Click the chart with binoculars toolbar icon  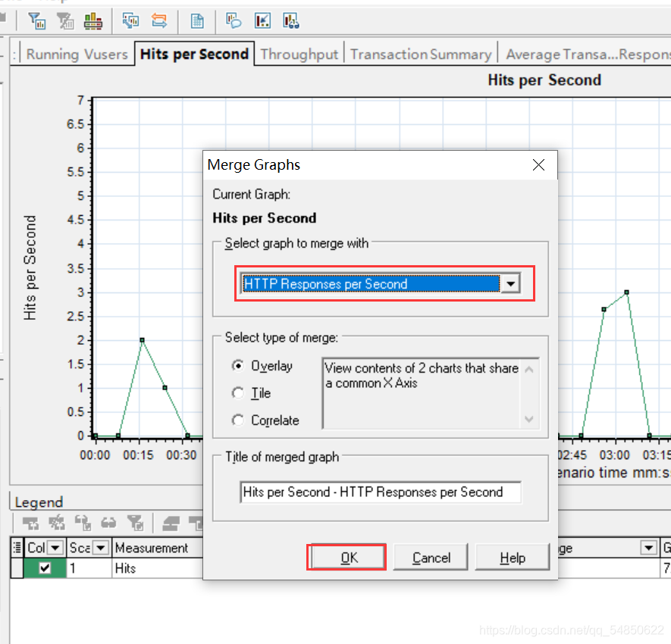pos(291,20)
